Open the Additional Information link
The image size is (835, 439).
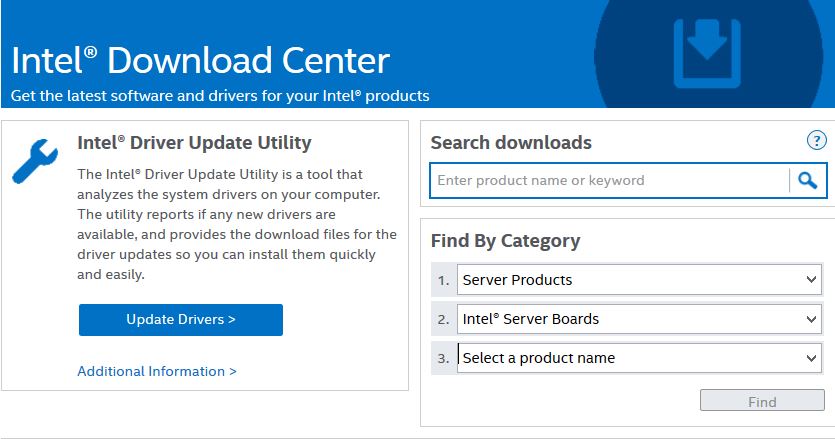point(157,371)
